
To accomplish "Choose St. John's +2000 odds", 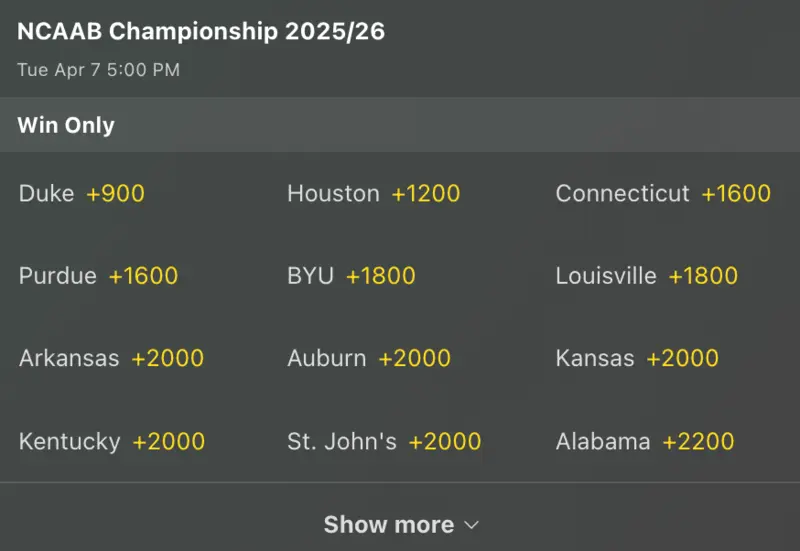I will 383,441.
